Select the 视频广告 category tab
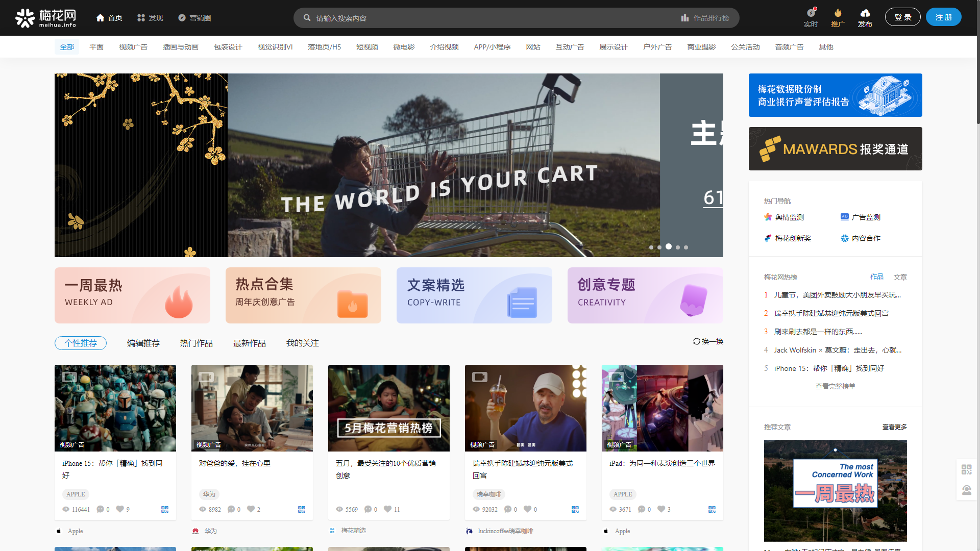Viewport: 980px width, 551px height. coord(133,47)
